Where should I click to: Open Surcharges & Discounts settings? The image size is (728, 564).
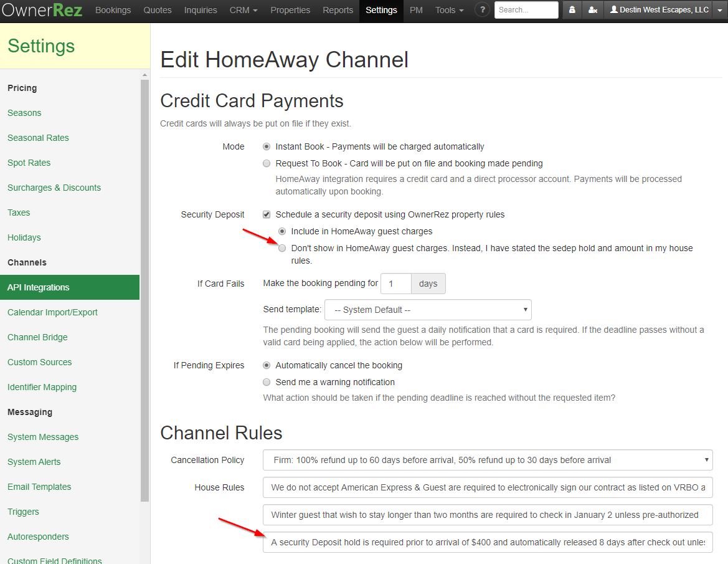tap(54, 188)
